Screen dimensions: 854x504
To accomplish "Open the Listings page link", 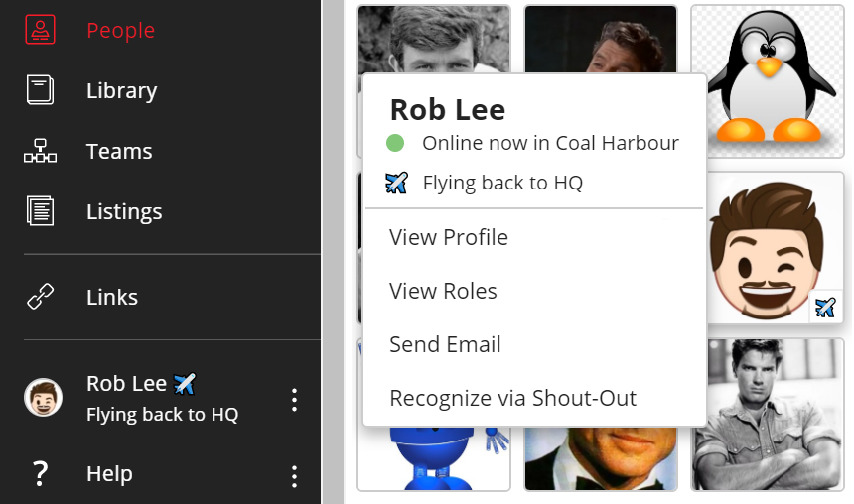I will 124,211.
